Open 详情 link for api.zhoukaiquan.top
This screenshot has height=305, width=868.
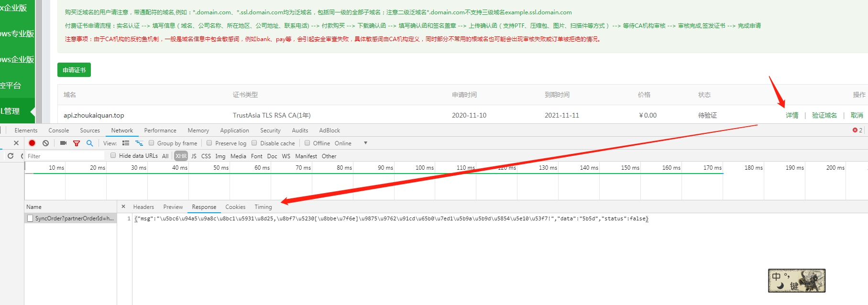792,115
